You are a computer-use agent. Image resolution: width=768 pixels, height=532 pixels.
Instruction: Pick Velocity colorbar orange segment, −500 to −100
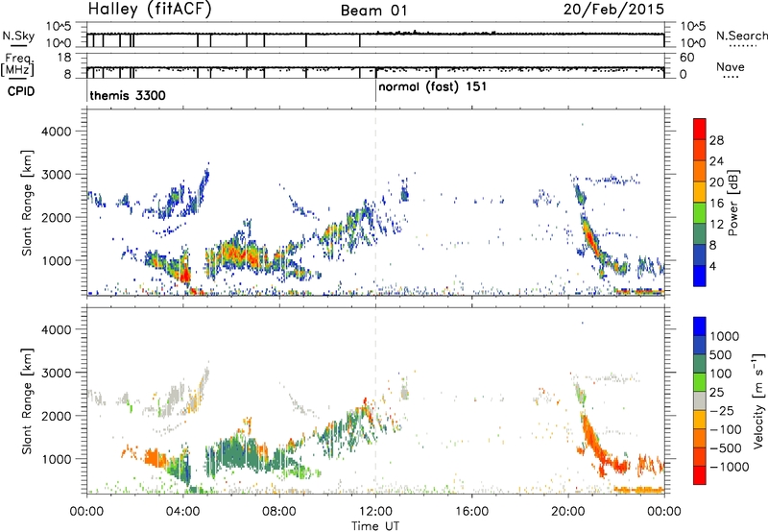pyautogui.click(x=700, y=439)
